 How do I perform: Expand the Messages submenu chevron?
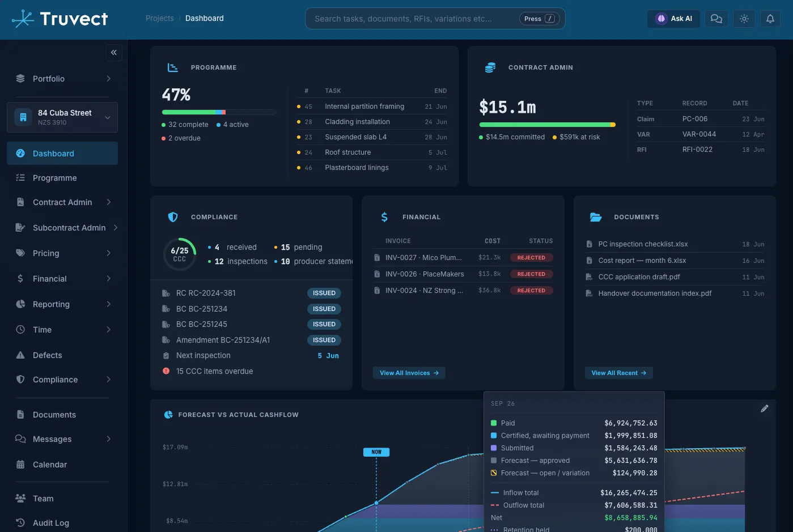[x=108, y=439]
